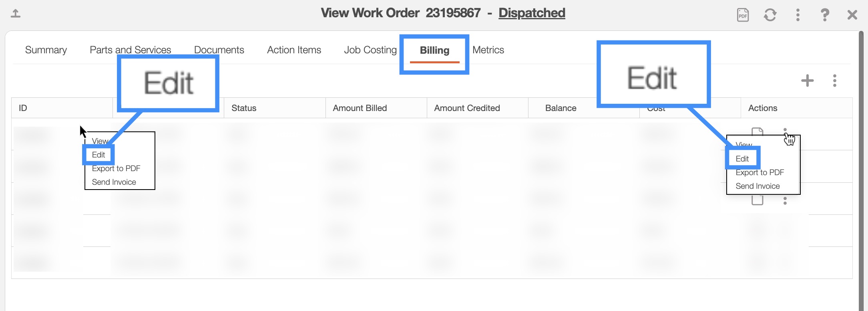Image resolution: width=868 pixels, height=311 pixels.
Task: Choose Edit in the Actions column menu
Action: point(742,159)
